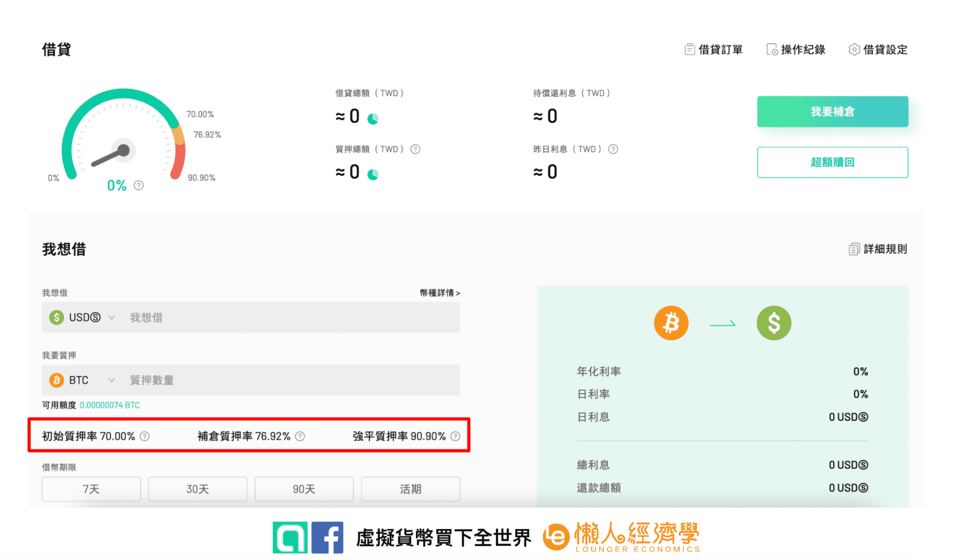
Task: Click the 詳細規則 document icon
Action: coord(854,249)
